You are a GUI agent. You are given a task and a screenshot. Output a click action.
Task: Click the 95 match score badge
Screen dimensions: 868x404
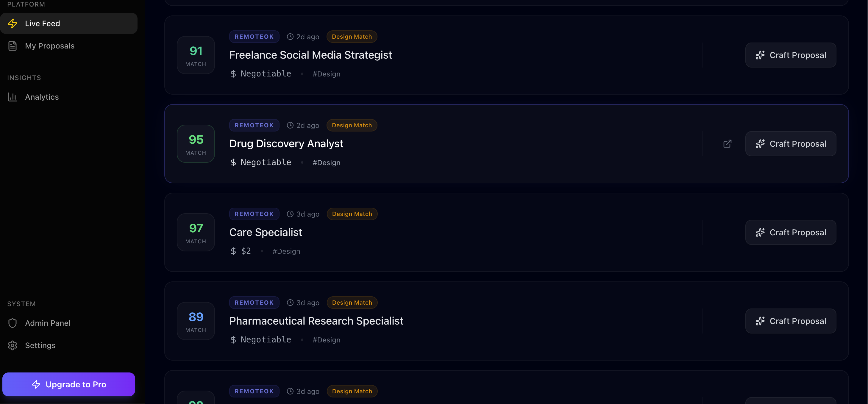tap(196, 144)
